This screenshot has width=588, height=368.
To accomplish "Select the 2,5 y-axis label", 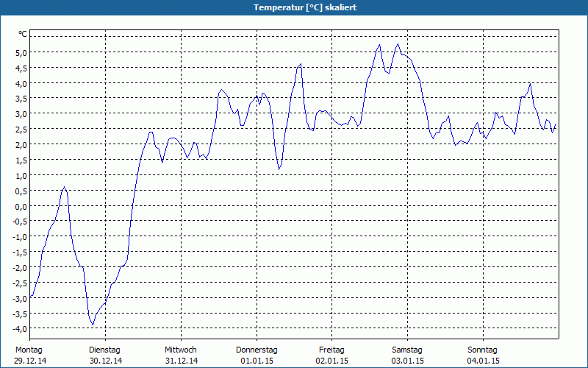I will click(21, 130).
